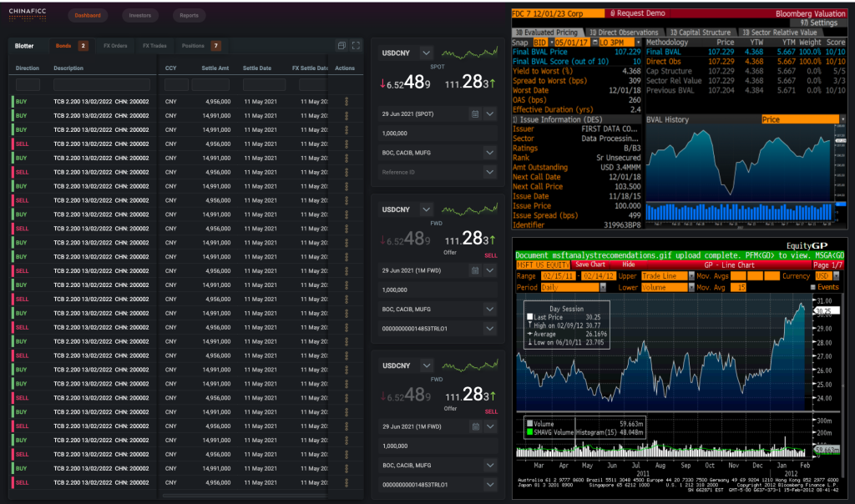
Task: Expand the USDCNY currency pair dropdown in the SPOT panel
Action: pyautogui.click(x=427, y=53)
